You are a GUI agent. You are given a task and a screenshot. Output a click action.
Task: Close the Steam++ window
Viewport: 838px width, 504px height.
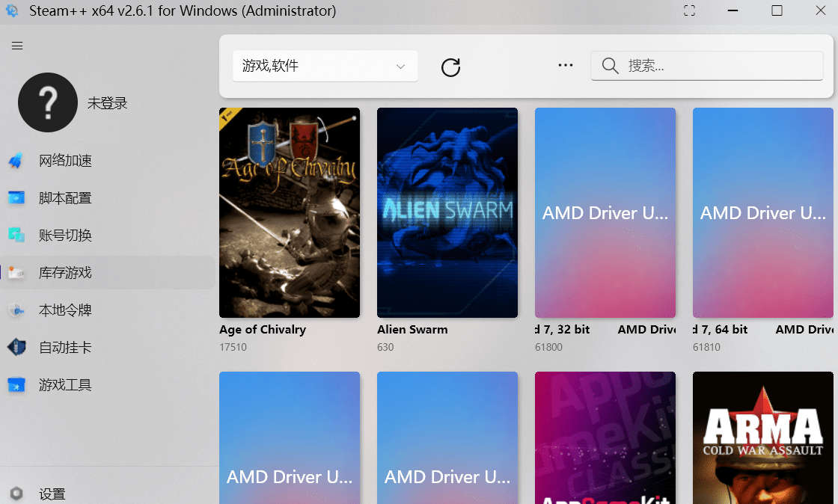(x=820, y=10)
